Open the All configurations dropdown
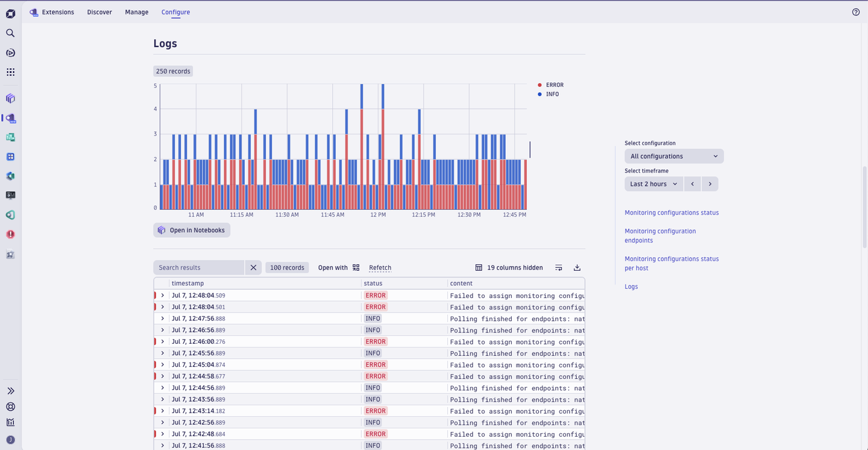Screen dimensions: 868x450 pyautogui.click(x=673, y=156)
